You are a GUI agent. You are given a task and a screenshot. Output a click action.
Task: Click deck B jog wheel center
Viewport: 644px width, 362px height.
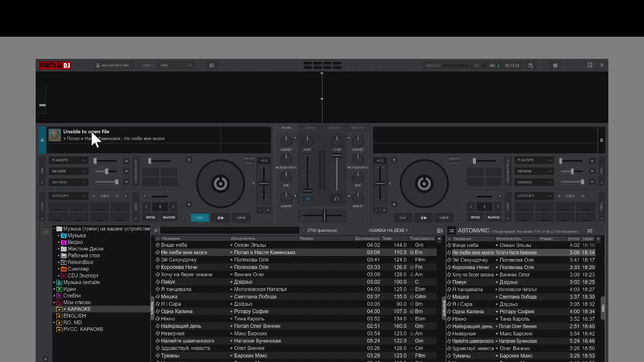[x=424, y=184]
